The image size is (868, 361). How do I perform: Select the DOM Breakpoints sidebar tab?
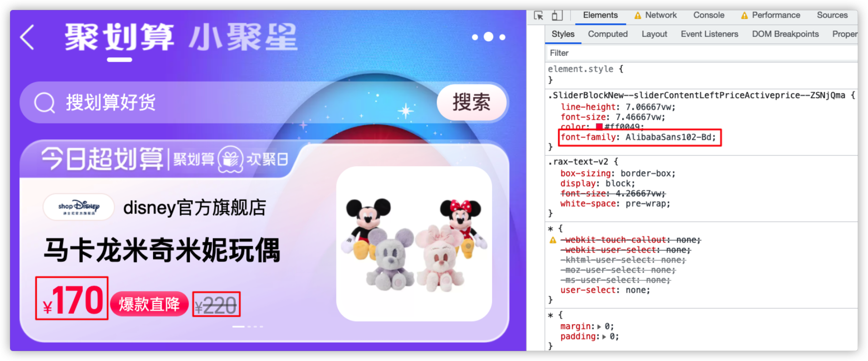tap(785, 34)
